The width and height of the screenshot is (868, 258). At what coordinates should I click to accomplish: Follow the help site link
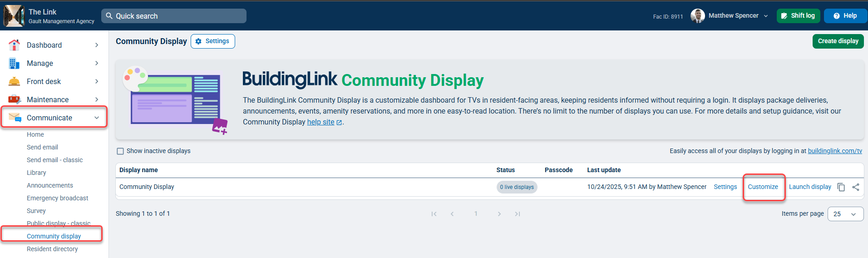click(x=321, y=122)
